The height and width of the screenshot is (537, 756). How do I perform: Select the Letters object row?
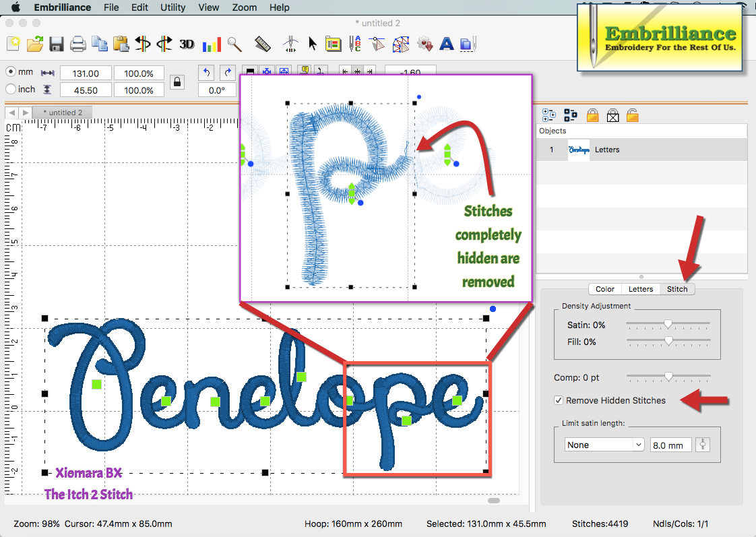click(x=641, y=150)
